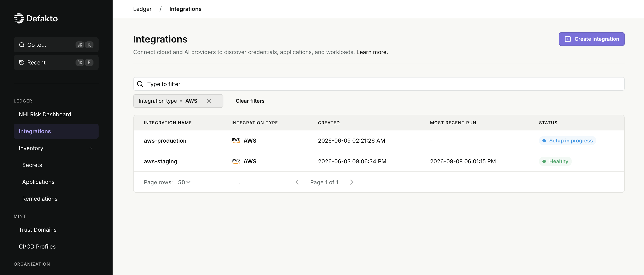644x275 pixels.
Task: Click the plus icon in Create Integration
Action: click(x=568, y=39)
